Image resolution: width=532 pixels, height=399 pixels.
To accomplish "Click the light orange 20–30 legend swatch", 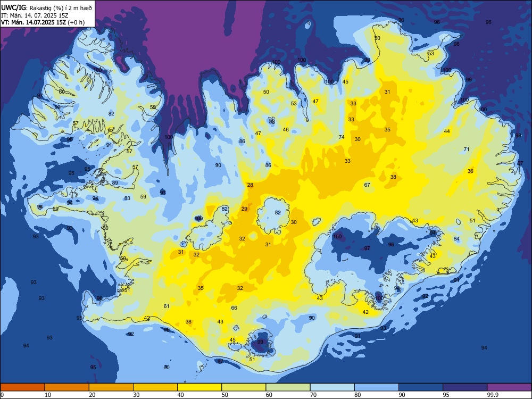I will point(111,387).
